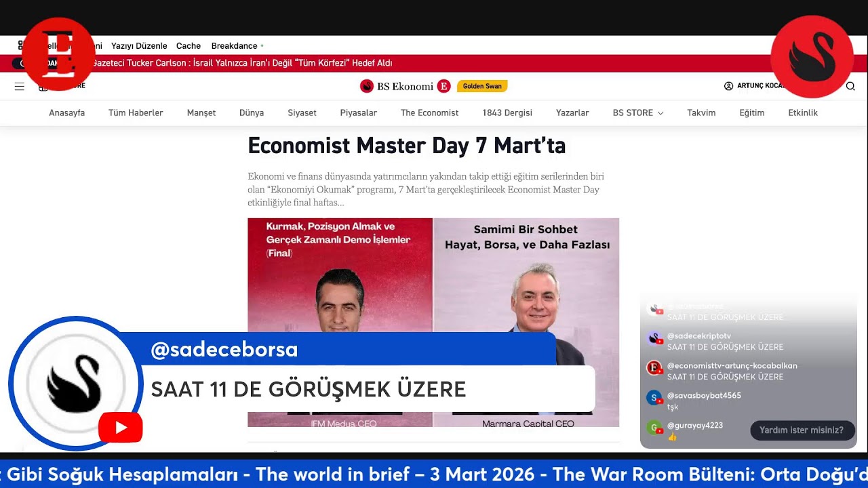Screen dimensions: 868x488
Task: Open the Tucker Carlson breaking news headline
Action: click(242, 63)
